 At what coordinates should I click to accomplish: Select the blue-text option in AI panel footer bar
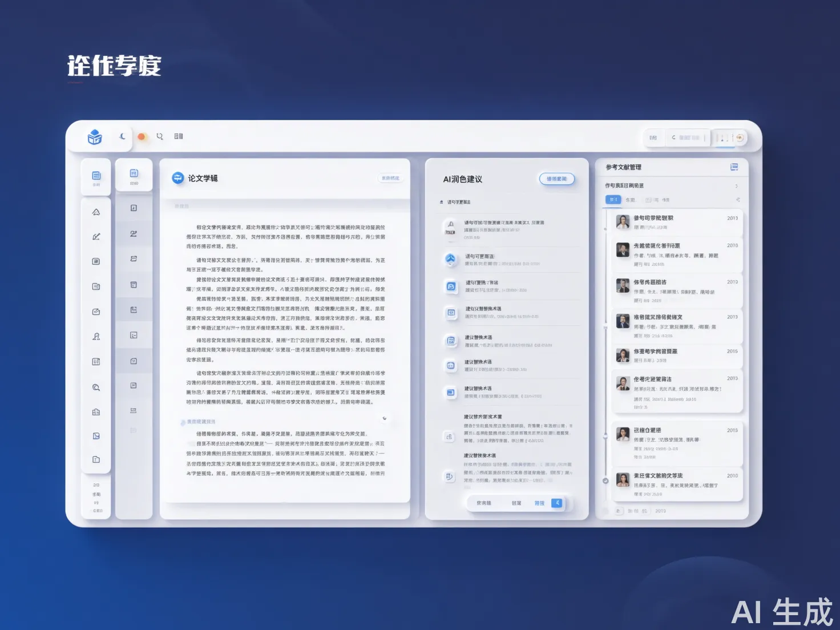(x=539, y=503)
